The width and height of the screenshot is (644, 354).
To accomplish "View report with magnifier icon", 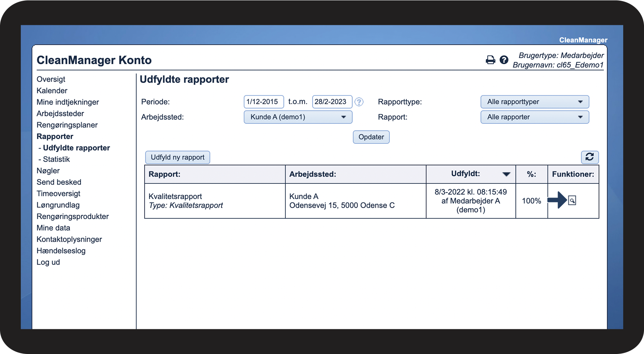I will (572, 201).
